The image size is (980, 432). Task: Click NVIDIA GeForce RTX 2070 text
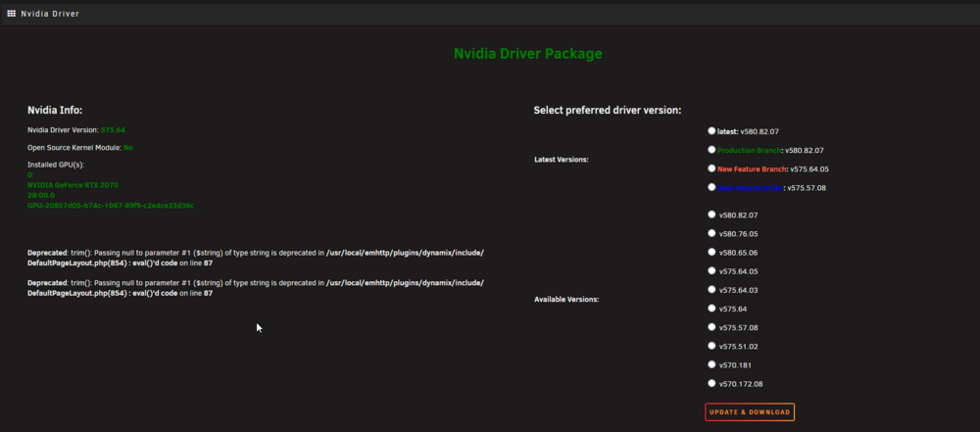tap(73, 185)
